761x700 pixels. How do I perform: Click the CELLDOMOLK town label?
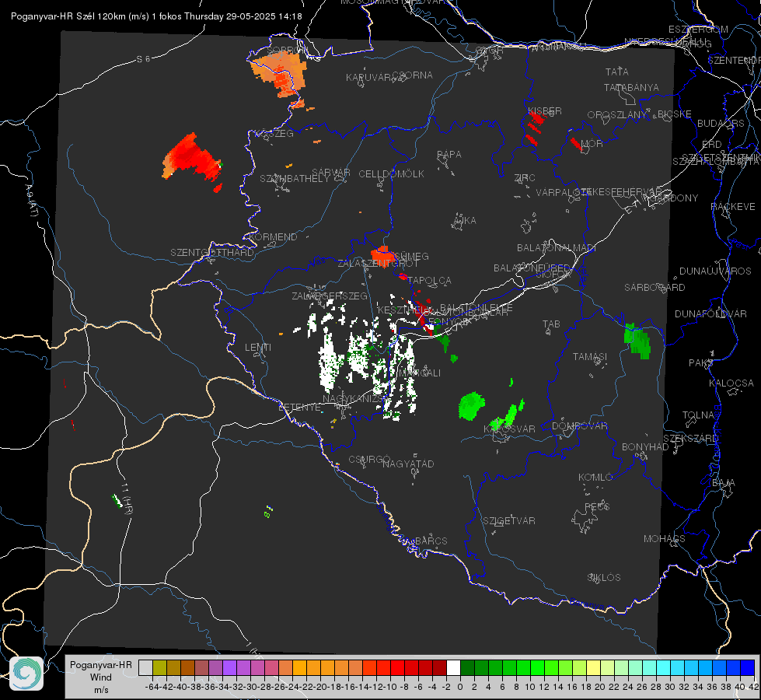coord(391,174)
